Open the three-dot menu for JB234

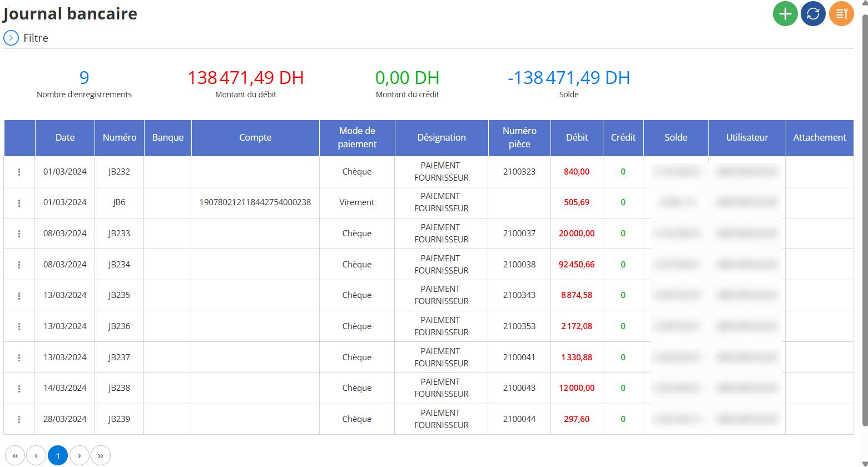coord(19,265)
